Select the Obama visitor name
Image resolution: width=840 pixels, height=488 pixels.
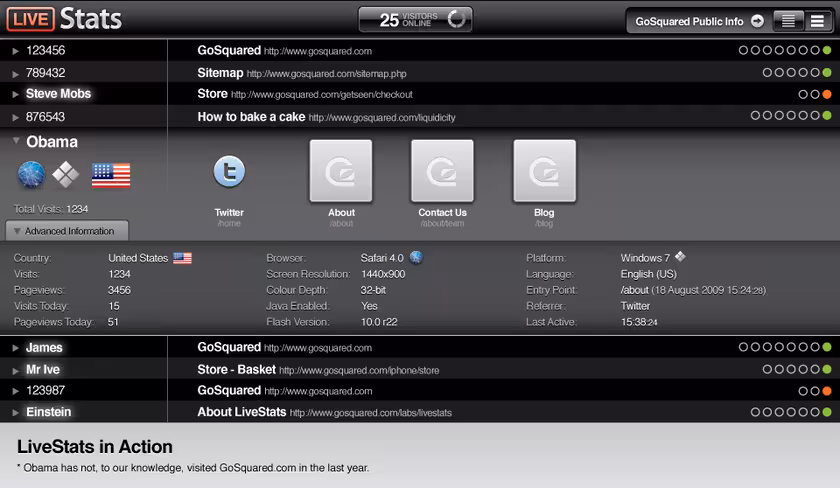[x=52, y=142]
